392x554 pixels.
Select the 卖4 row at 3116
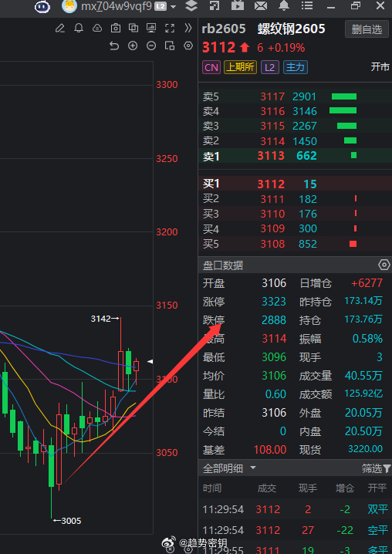(x=295, y=111)
